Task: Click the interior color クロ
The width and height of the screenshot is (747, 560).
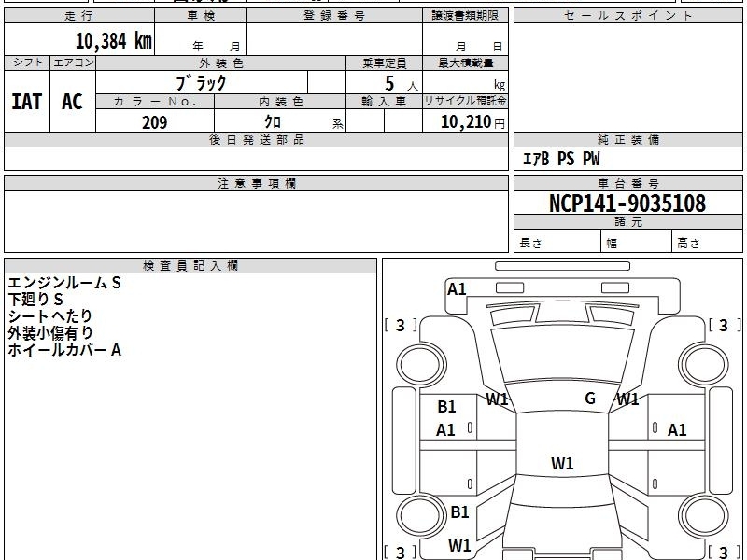Action: 273,122
